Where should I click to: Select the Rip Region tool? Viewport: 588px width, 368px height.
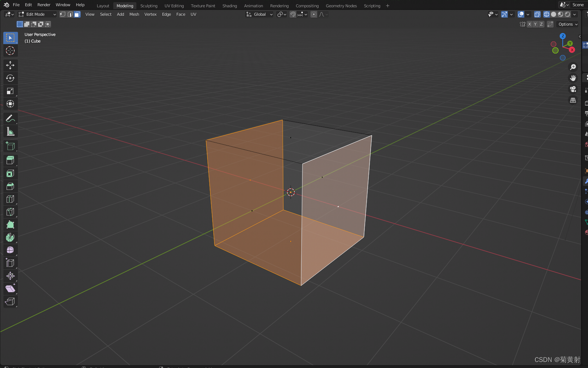pyautogui.click(x=10, y=301)
